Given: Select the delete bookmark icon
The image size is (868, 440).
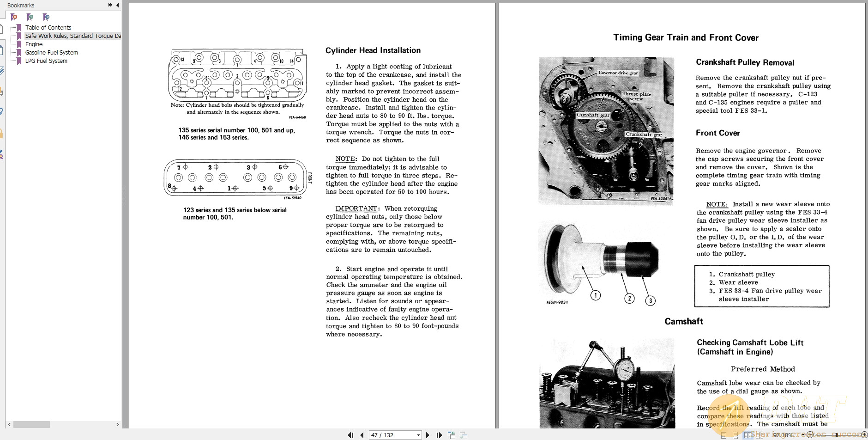Looking at the screenshot, I should [14, 17].
